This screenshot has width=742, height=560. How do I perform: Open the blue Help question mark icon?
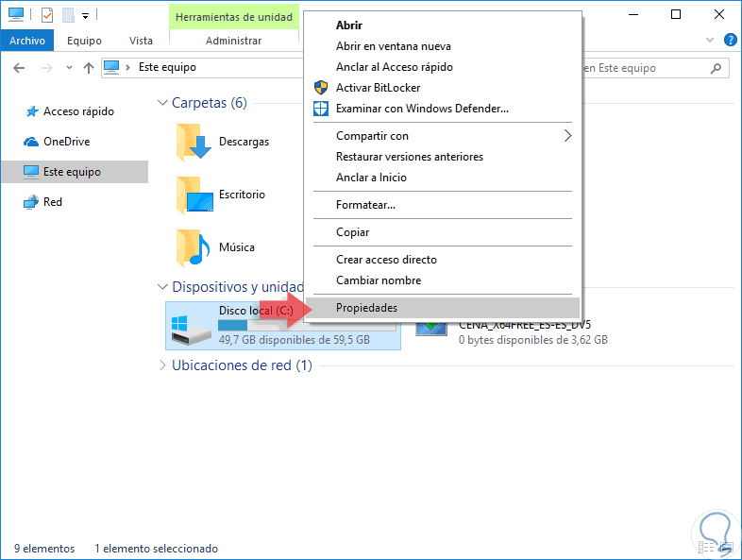pyautogui.click(x=730, y=41)
